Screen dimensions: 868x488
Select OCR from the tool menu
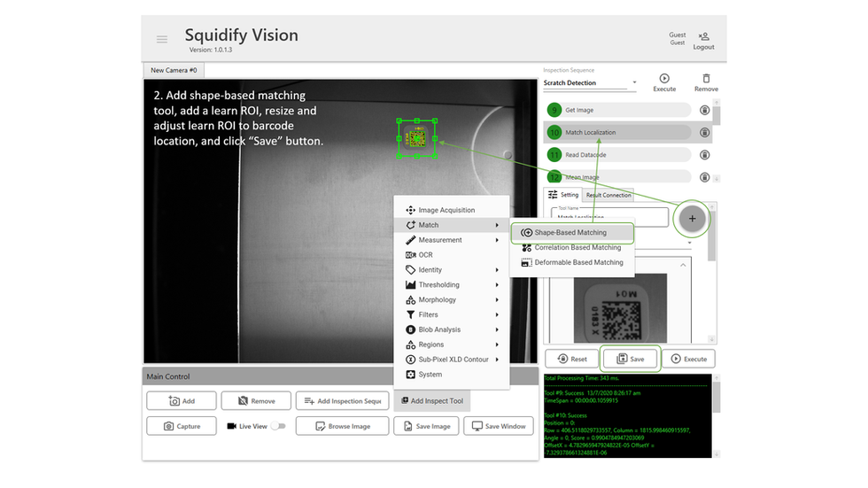click(x=451, y=255)
